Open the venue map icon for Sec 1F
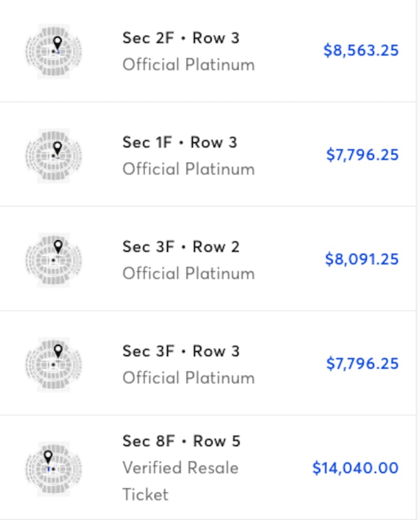The width and height of the screenshot is (420, 520). (54, 155)
